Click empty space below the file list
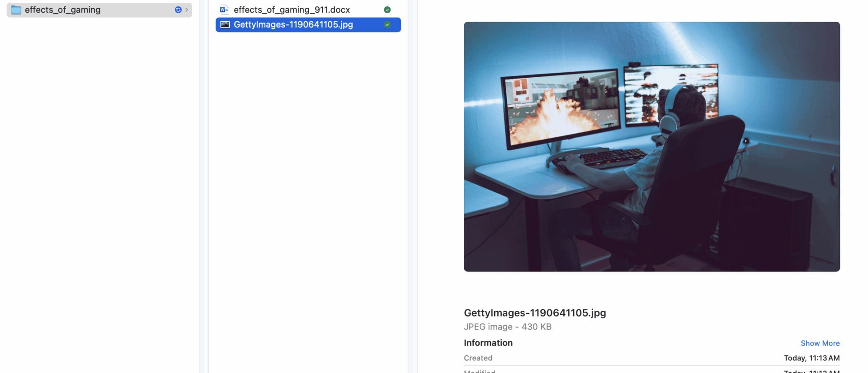This screenshot has height=373, width=868. (x=307, y=181)
